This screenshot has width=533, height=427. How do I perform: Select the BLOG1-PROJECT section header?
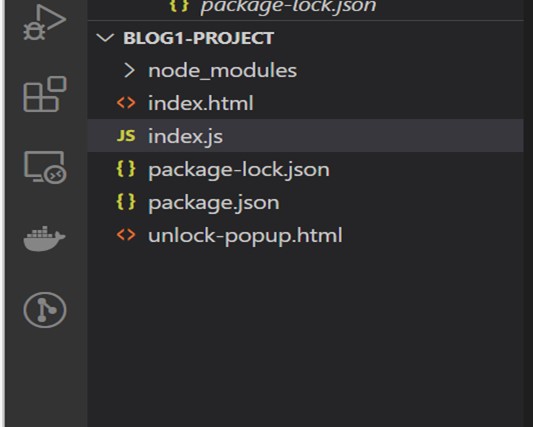(x=305, y=37)
